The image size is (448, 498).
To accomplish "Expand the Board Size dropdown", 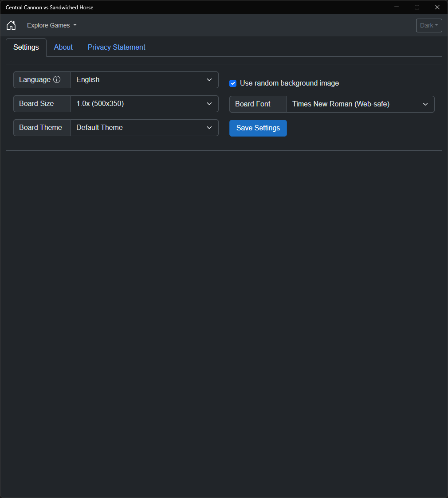I will coord(145,104).
